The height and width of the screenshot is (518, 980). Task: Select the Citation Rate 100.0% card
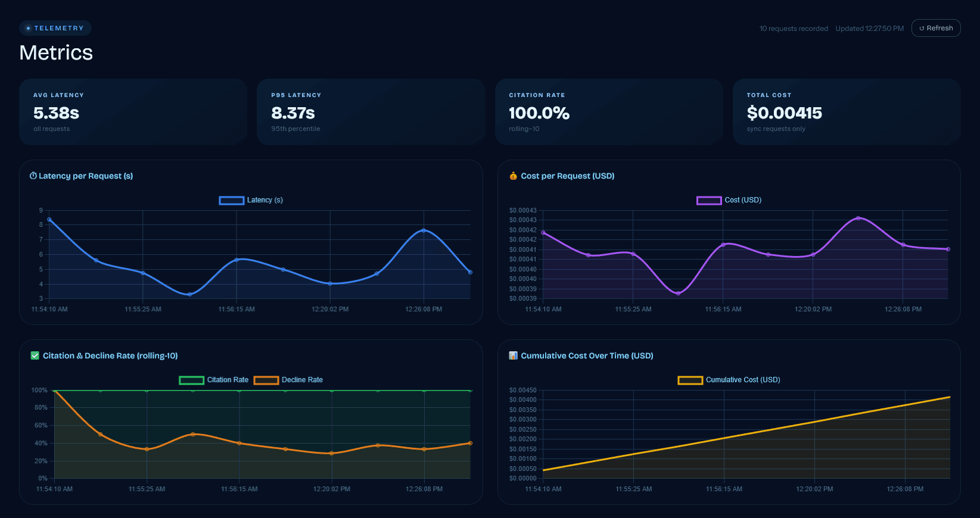609,112
